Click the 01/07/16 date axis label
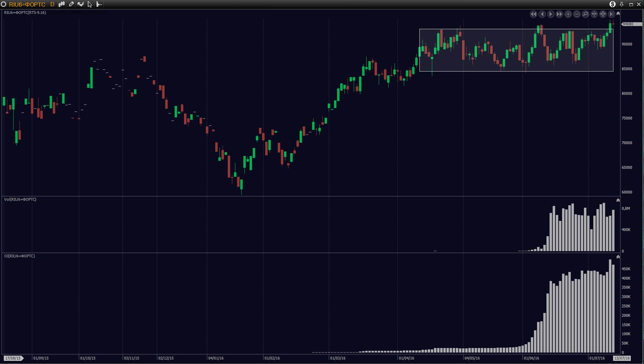The height and width of the screenshot is (364, 644). 597,358
